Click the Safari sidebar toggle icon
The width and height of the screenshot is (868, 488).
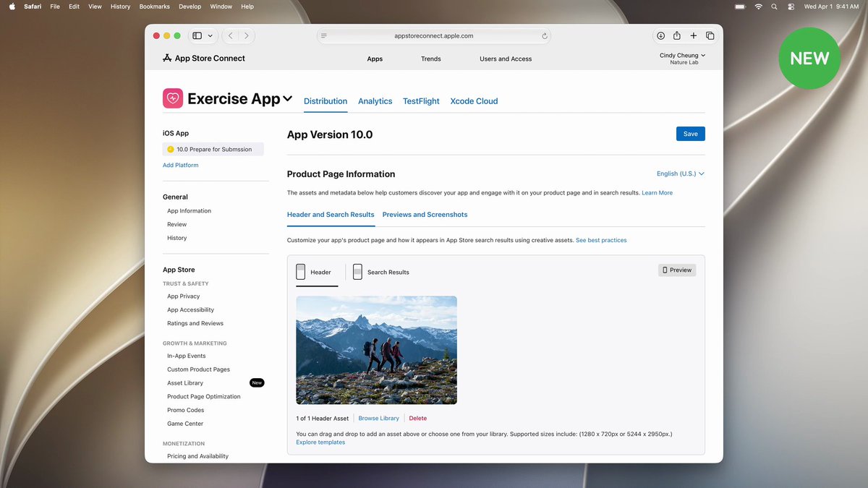click(197, 35)
